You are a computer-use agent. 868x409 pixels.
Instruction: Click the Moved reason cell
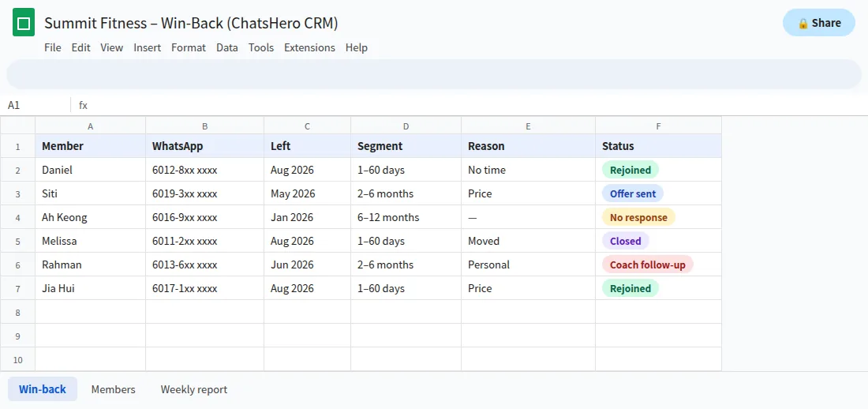[528, 241]
